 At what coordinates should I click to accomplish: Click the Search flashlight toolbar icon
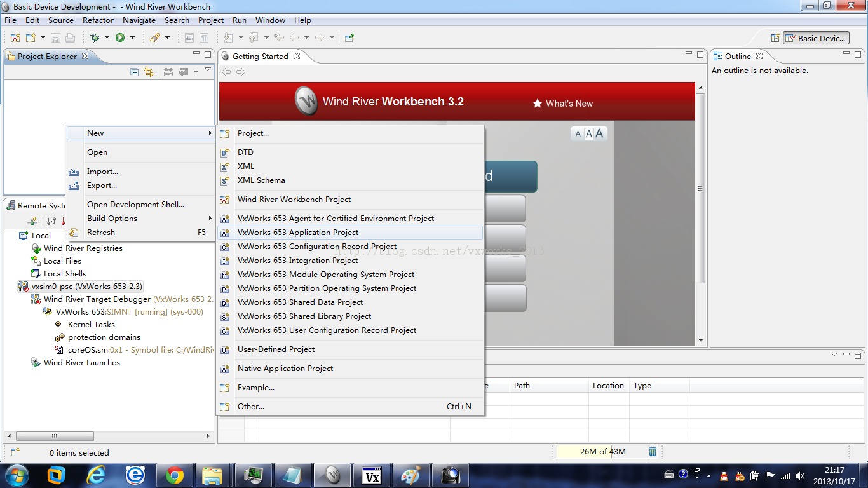[155, 37]
